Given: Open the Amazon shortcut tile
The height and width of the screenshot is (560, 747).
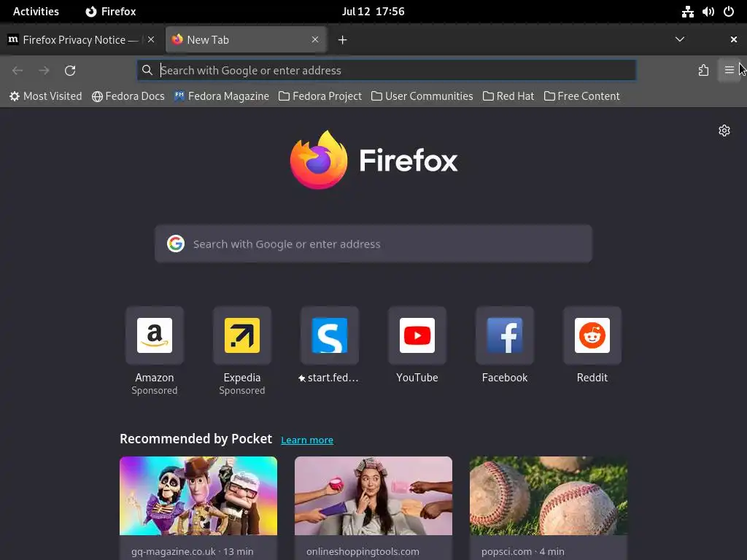Looking at the screenshot, I should click(x=155, y=335).
